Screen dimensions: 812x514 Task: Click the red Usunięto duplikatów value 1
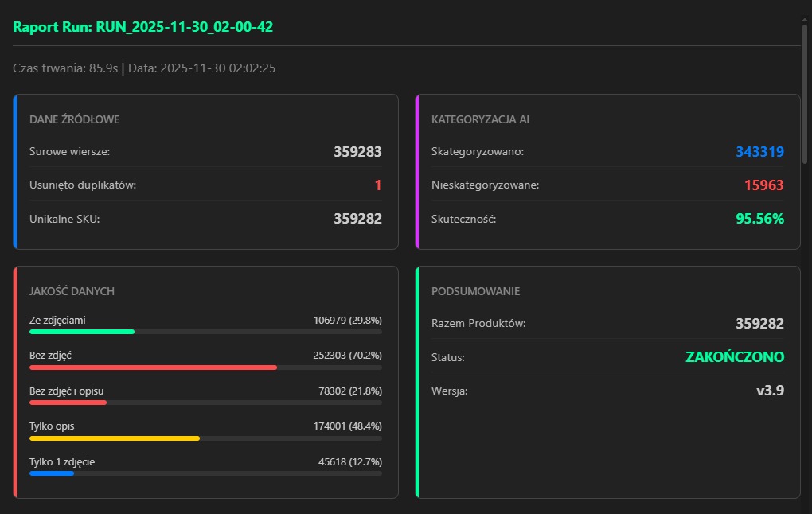pos(378,185)
